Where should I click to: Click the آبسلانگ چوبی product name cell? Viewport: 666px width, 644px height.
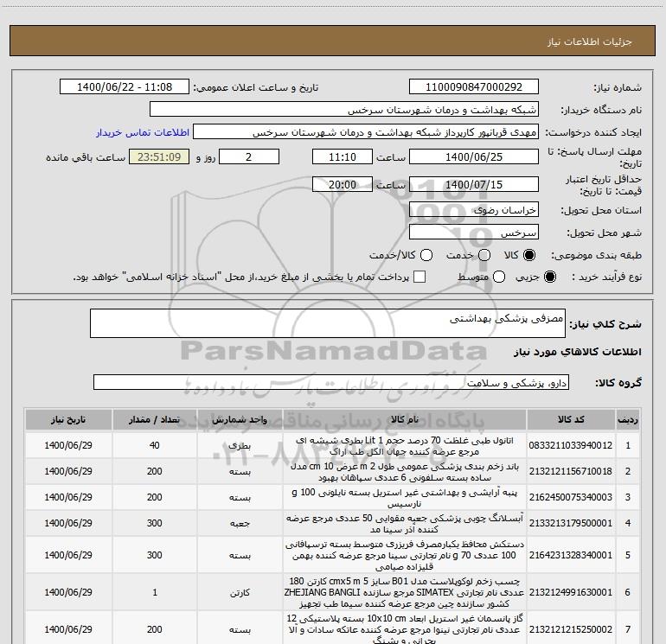coord(405,524)
